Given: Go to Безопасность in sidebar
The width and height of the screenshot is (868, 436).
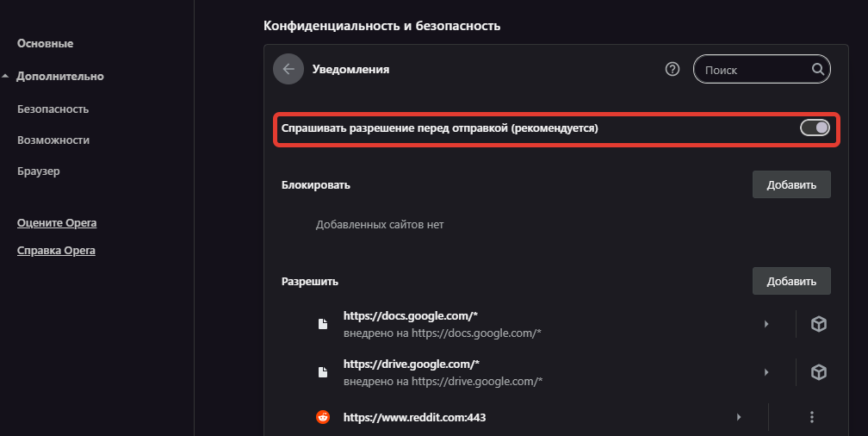Looking at the screenshot, I should point(53,109).
